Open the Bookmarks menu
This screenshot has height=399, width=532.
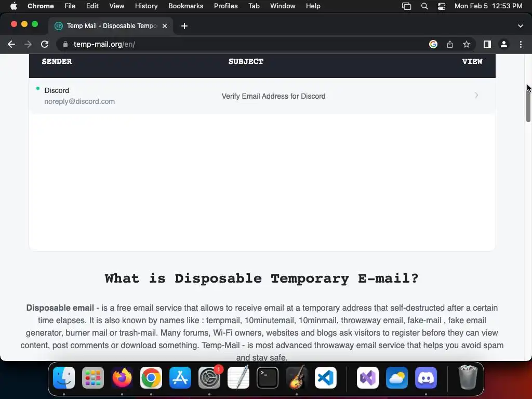185,6
